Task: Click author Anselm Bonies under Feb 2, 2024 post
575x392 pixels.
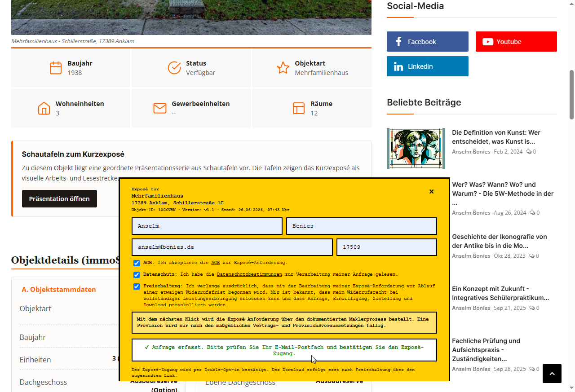Action: point(471,152)
